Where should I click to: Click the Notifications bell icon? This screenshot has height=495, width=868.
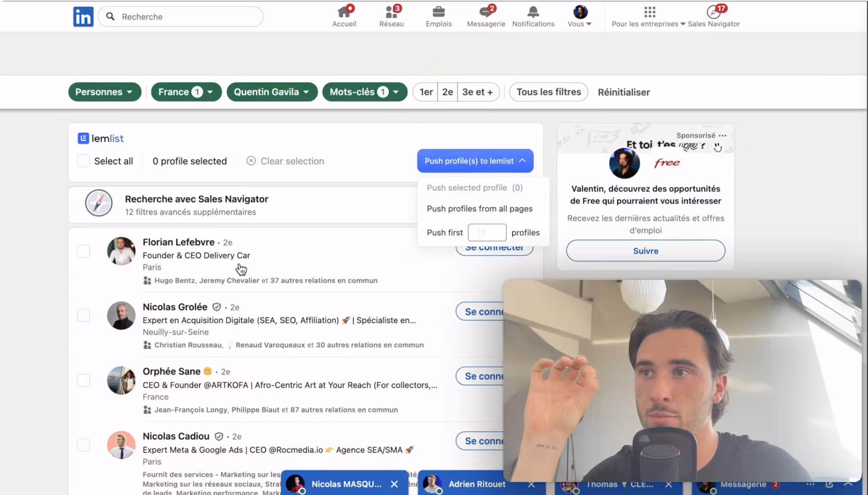[533, 12]
